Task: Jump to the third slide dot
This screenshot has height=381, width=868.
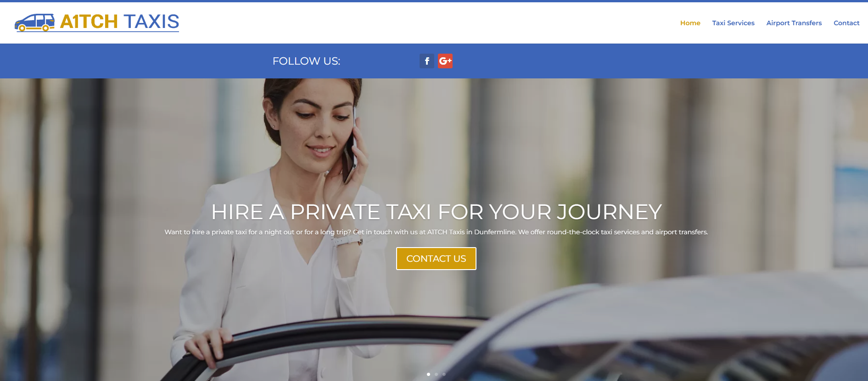Action: 444,374
